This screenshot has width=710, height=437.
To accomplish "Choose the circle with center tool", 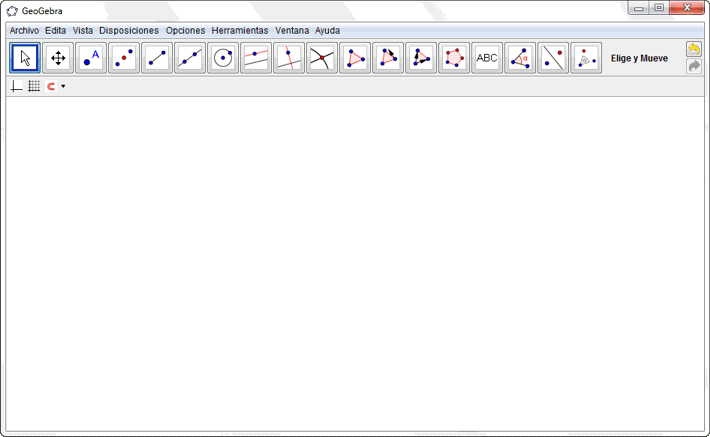I will point(223,58).
